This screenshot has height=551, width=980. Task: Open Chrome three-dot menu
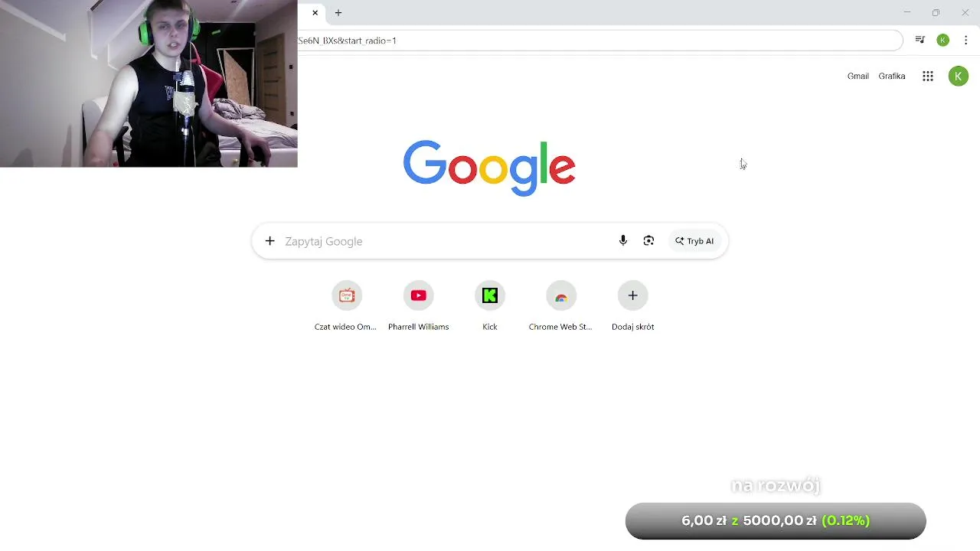pos(966,41)
